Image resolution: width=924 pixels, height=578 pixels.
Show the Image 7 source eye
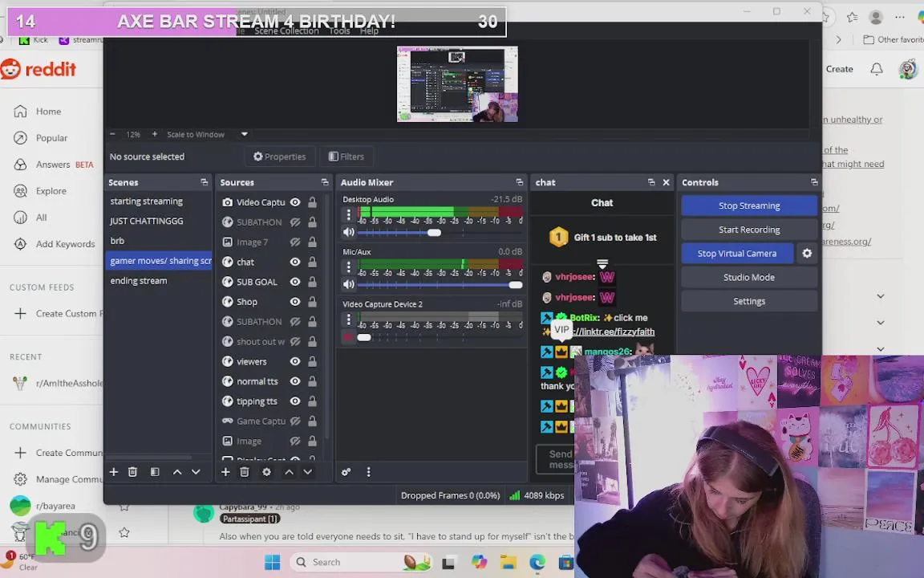295,242
